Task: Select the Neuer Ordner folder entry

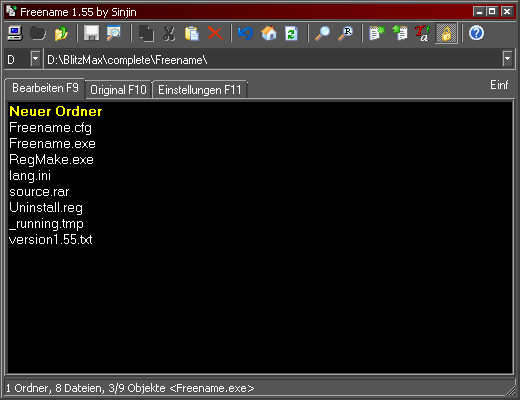Action: (x=56, y=111)
